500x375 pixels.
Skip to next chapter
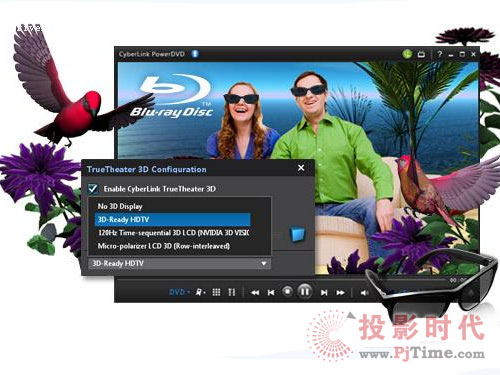[x=324, y=293]
